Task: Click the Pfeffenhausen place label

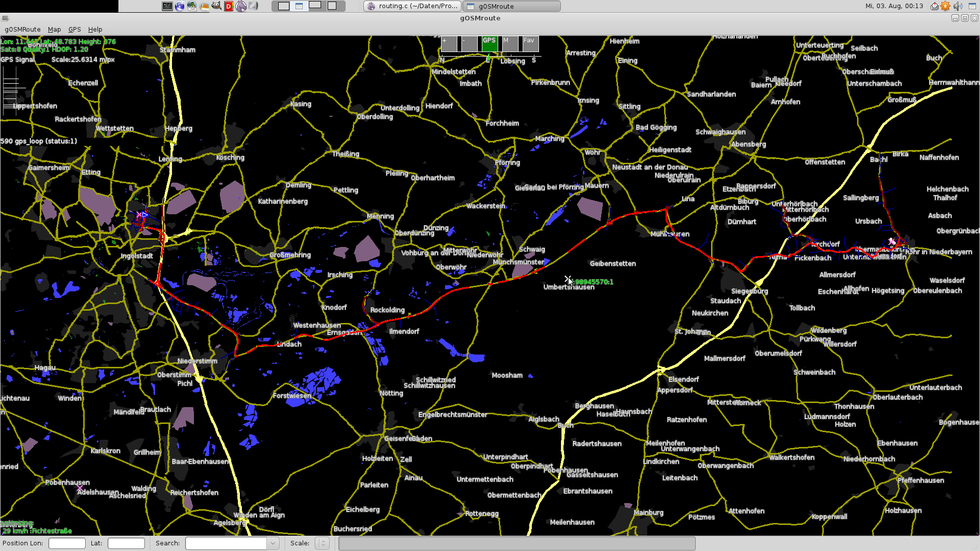Action: (x=921, y=481)
